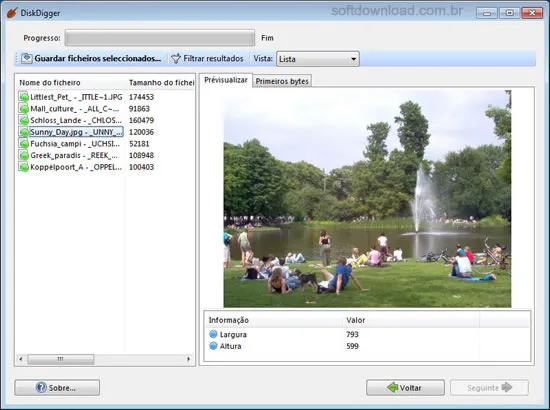Screen dimensions: 550x410
Task: Select the Prévisualizar tab
Action: tap(226, 80)
